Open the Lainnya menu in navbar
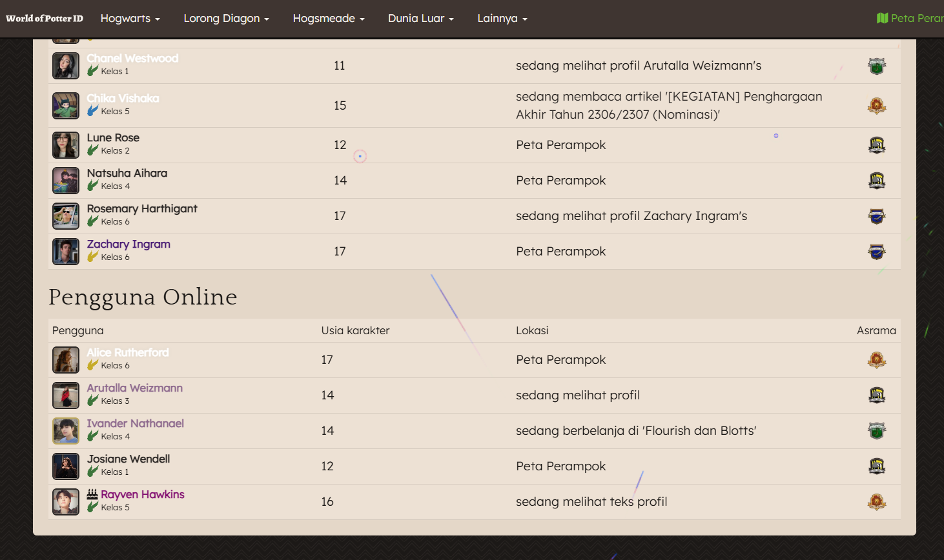The image size is (944, 560). pyautogui.click(x=502, y=18)
